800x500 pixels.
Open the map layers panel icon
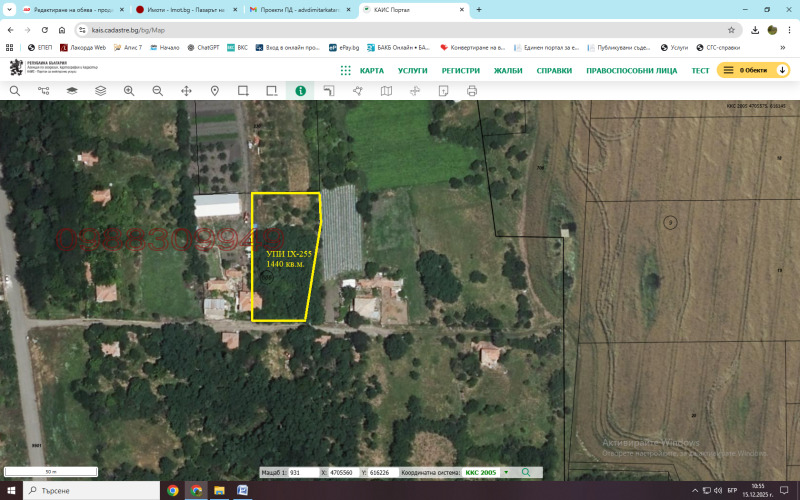coord(100,90)
